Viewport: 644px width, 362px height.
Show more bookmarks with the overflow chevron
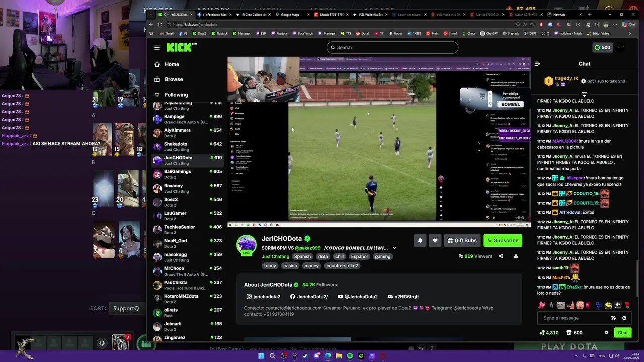point(630,33)
